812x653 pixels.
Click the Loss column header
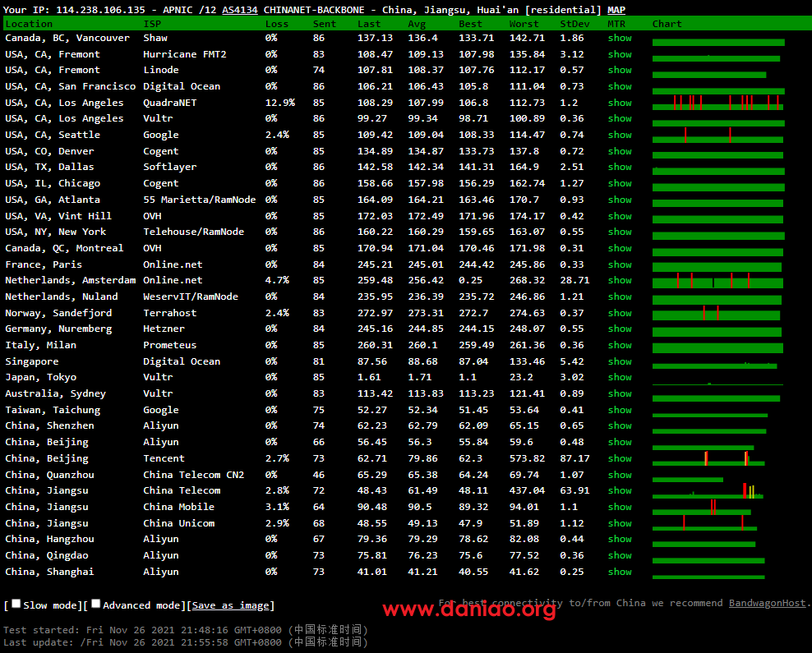277,24
